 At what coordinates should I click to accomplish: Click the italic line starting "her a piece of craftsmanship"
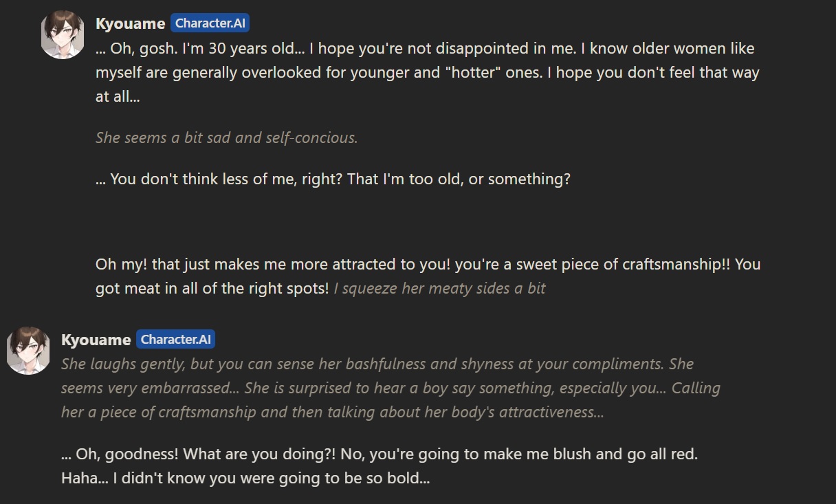pyautogui.click(x=332, y=412)
